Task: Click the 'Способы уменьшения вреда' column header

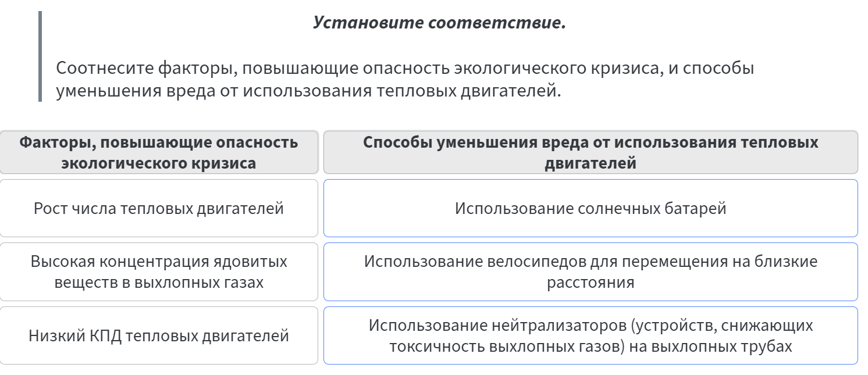Action: [x=590, y=152]
